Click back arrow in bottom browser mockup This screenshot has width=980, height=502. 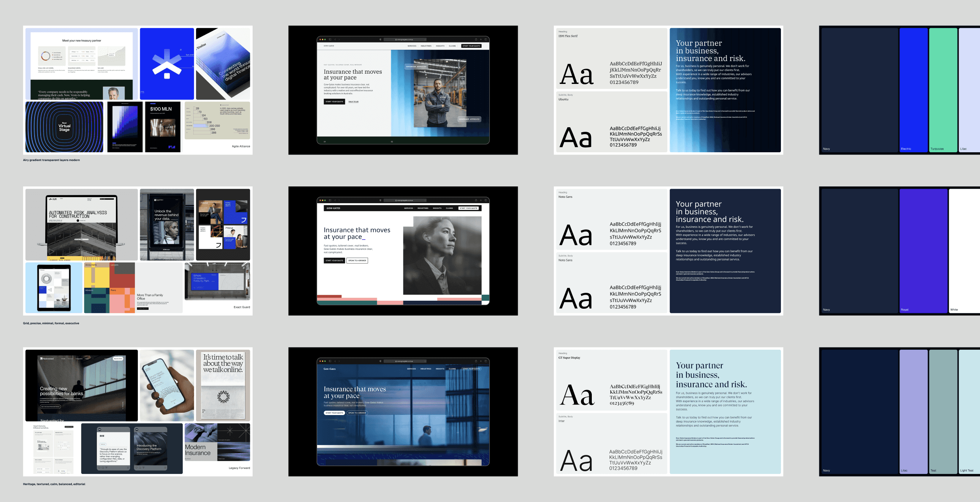click(x=335, y=361)
